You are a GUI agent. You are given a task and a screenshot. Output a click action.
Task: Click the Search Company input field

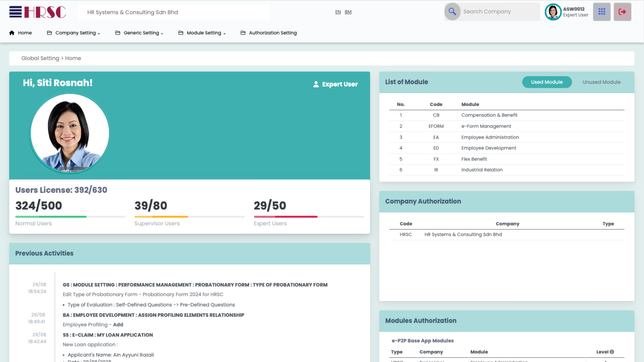tap(499, 12)
